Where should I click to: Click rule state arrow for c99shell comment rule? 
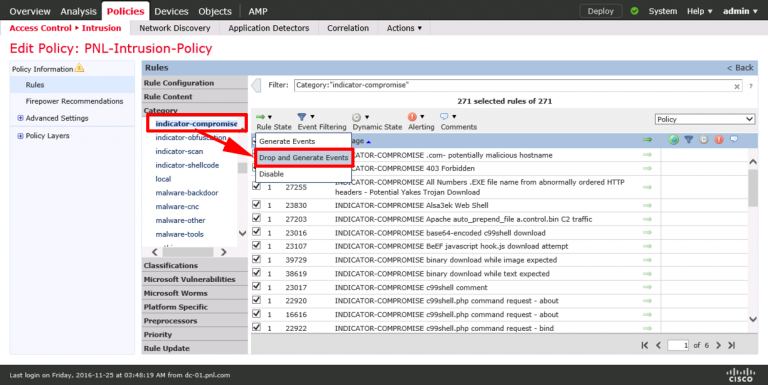click(x=648, y=288)
